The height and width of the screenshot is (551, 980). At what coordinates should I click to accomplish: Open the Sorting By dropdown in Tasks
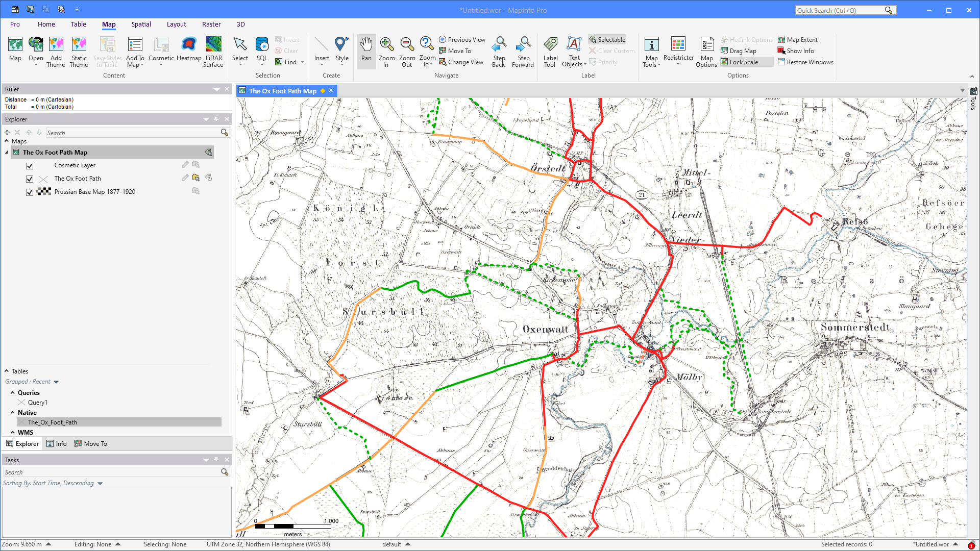point(100,484)
